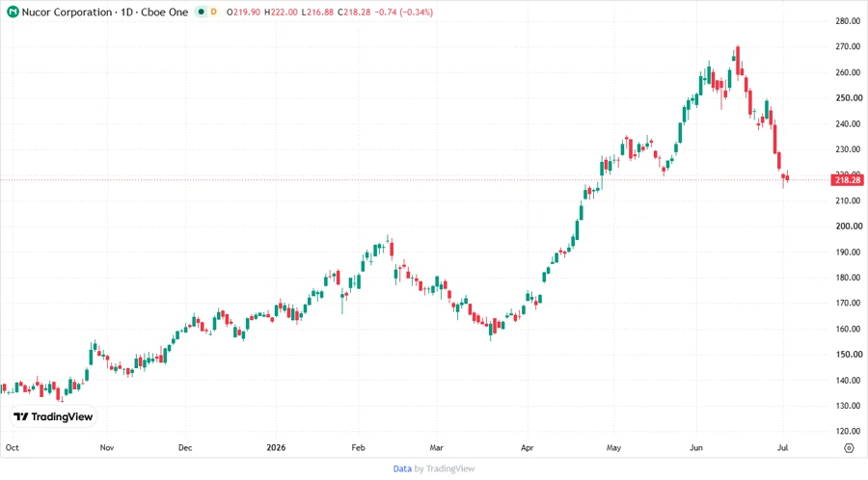The width and height of the screenshot is (868, 480).
Task: Open the TradingView attribution link
Action: [450, 469]
